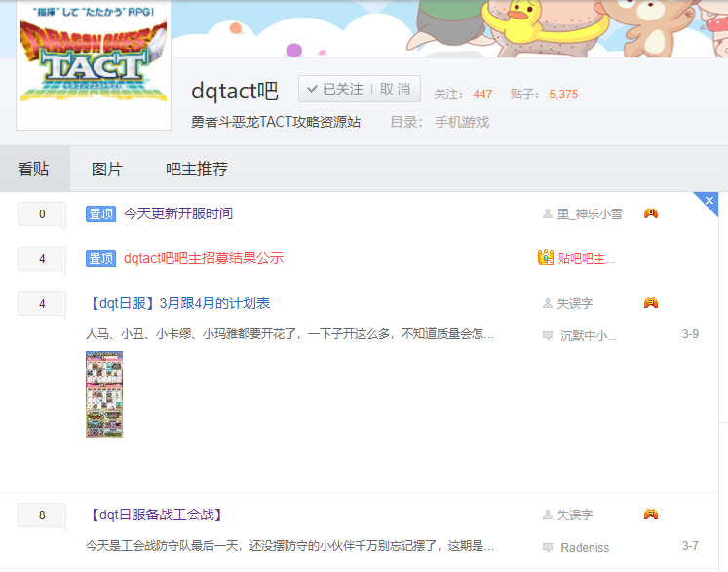
Task: Click the 置顶 badge on 吧主招募结果公示
Action: coord(100,258)
